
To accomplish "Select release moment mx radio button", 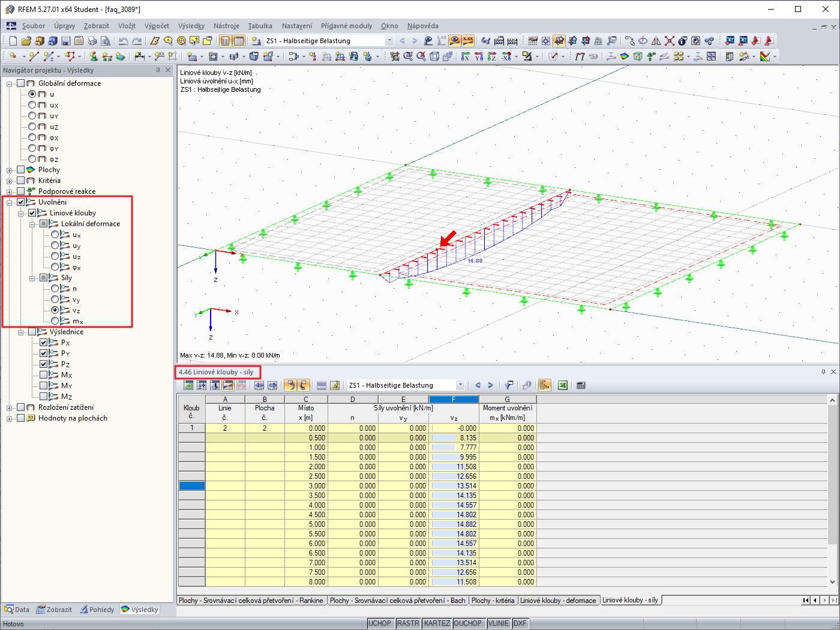I will click(55, 321).
